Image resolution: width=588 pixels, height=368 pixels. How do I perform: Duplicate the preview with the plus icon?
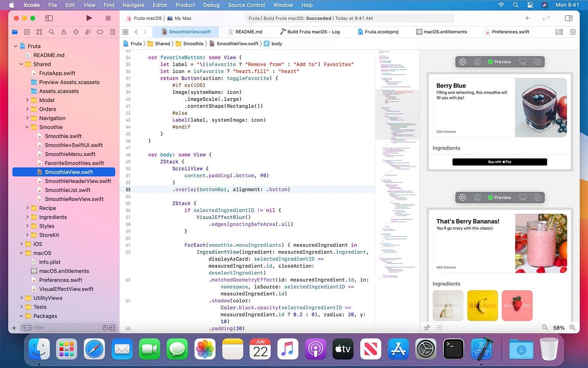(x=537, y=61)
